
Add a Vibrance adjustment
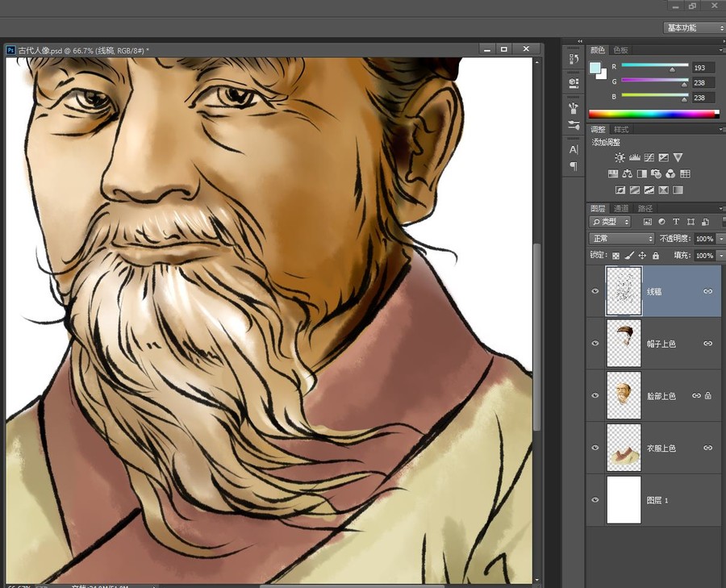point(678,157)
